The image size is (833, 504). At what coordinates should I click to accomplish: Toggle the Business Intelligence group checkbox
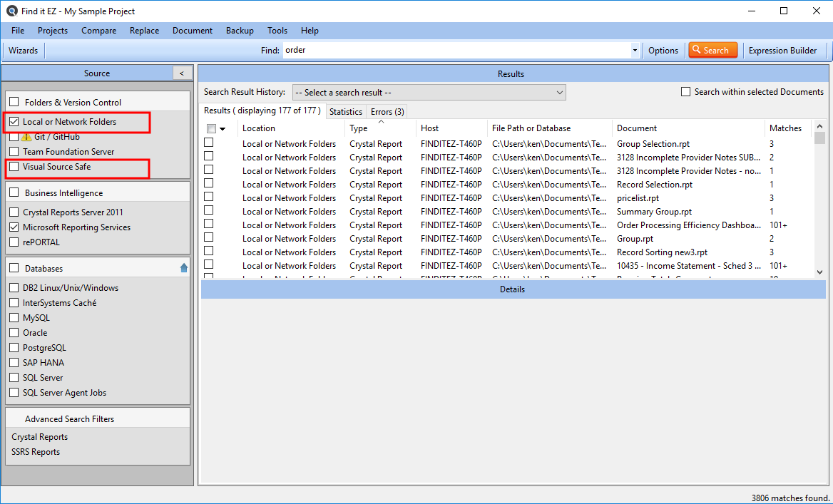pyautogui.click(x=14, y=192)
